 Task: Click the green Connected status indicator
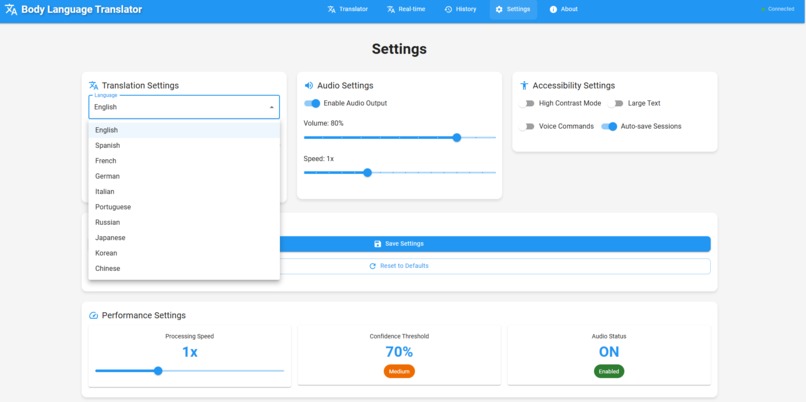coord(778,9)
